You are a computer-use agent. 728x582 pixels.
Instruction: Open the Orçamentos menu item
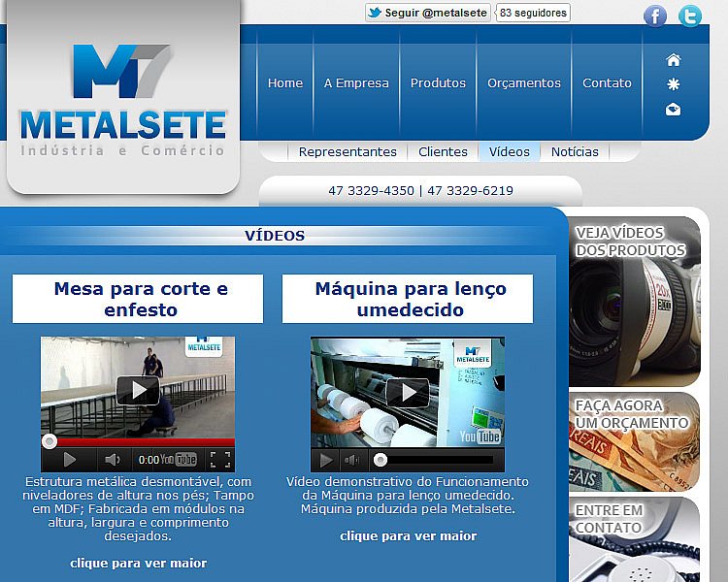tap(524, 83)
